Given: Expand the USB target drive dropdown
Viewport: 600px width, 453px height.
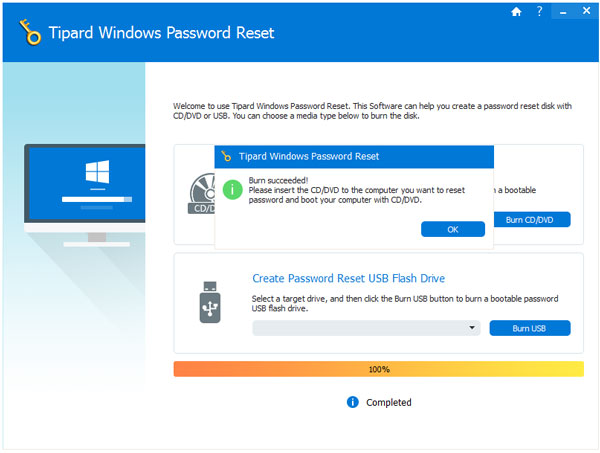Looking at the screenshot, I should (471, 328).
